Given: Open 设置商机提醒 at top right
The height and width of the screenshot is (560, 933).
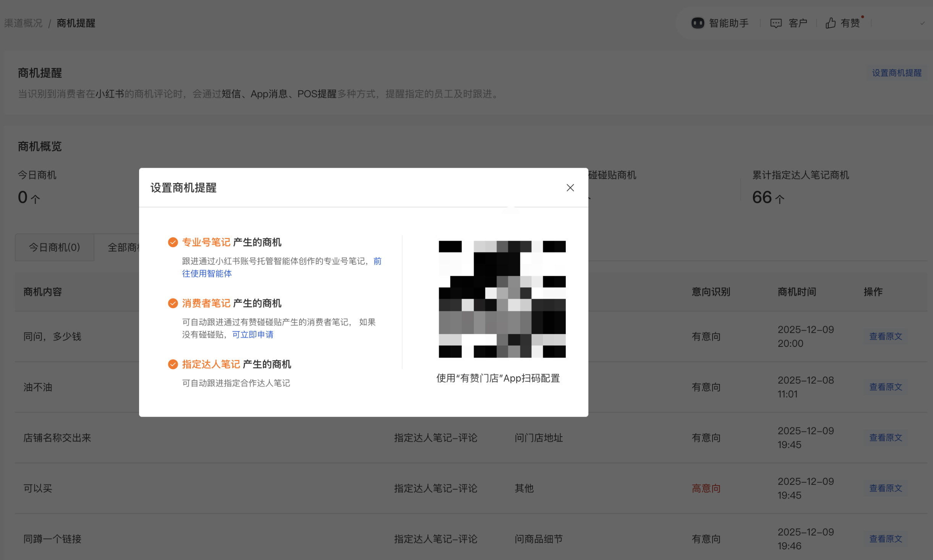Looking at the screenshot, I should click(x=897, y=73).
